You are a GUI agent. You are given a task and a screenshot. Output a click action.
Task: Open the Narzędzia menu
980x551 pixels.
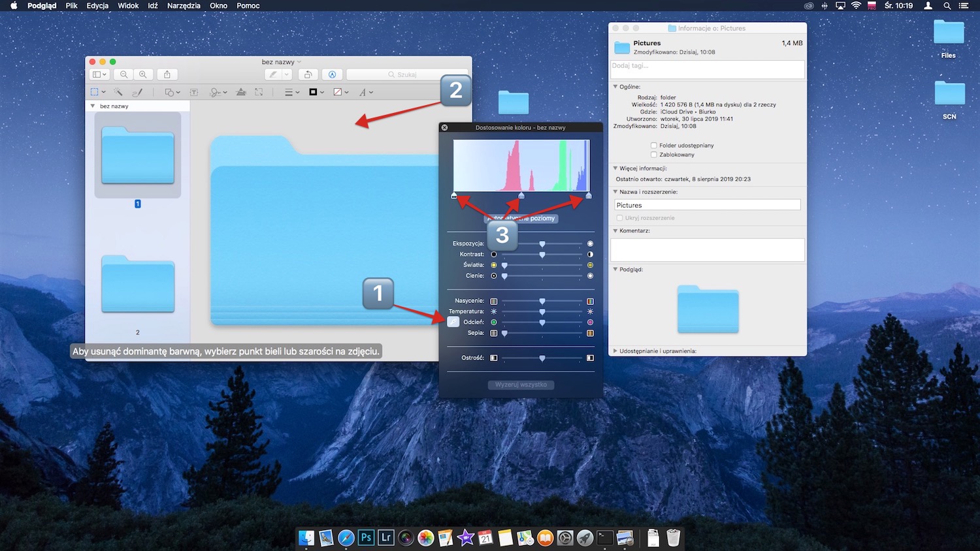point(183,5)
